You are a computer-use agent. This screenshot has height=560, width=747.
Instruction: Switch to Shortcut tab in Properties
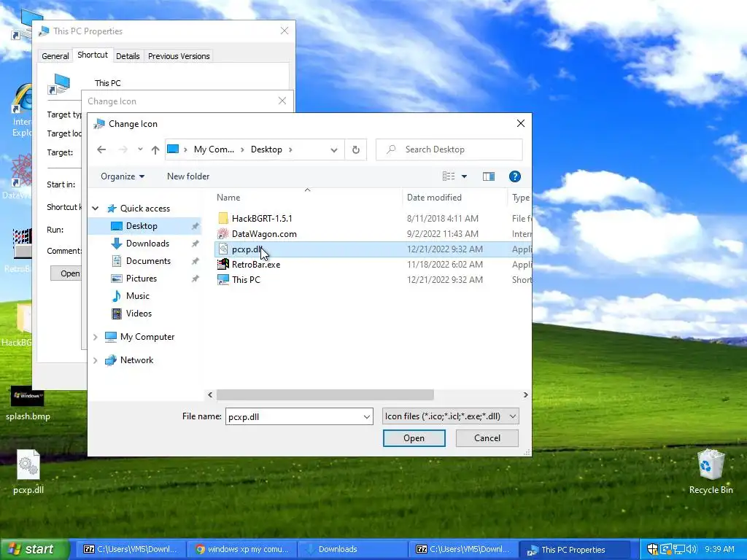(x=93, y=55)
